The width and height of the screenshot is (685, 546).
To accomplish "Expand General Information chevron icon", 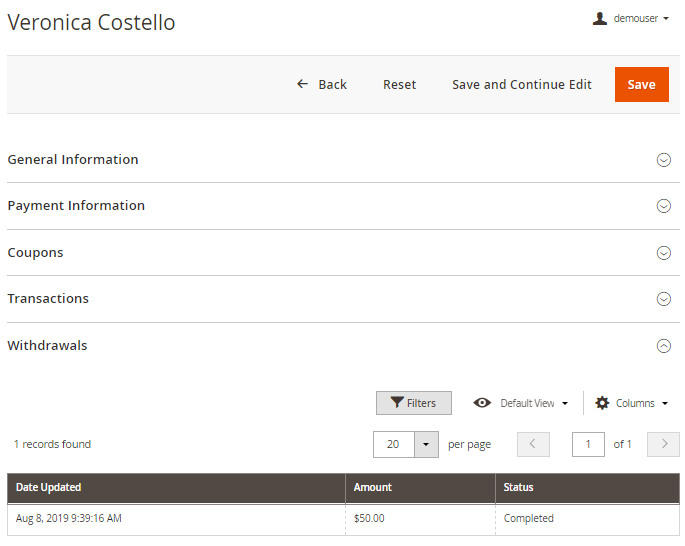I will point(663,160).
